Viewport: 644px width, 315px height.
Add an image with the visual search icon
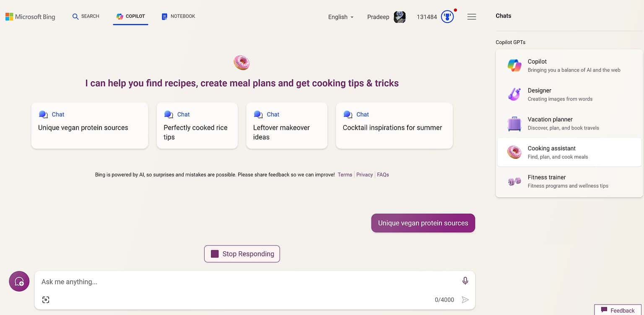tap(46, 300)
